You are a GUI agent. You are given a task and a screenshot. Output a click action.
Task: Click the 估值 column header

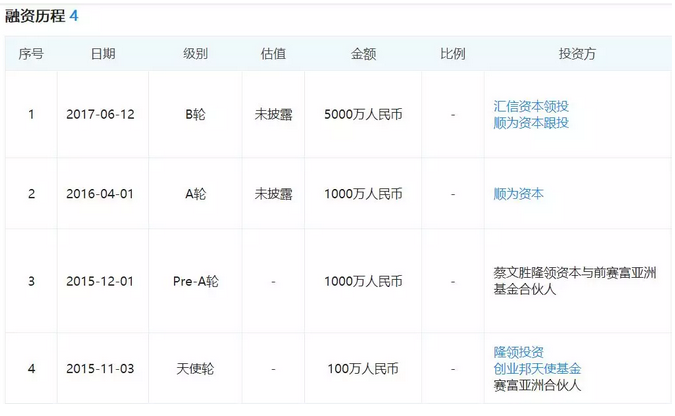tap(273, 54)
